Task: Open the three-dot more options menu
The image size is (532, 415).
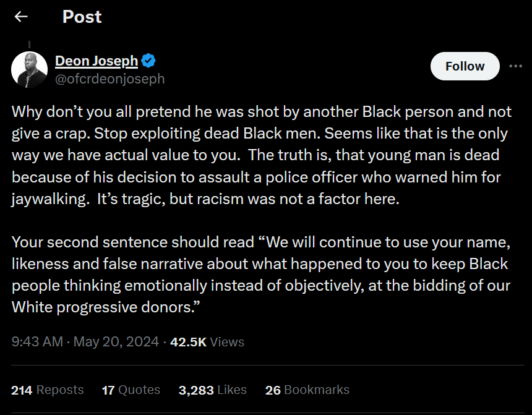Action: 515,66
